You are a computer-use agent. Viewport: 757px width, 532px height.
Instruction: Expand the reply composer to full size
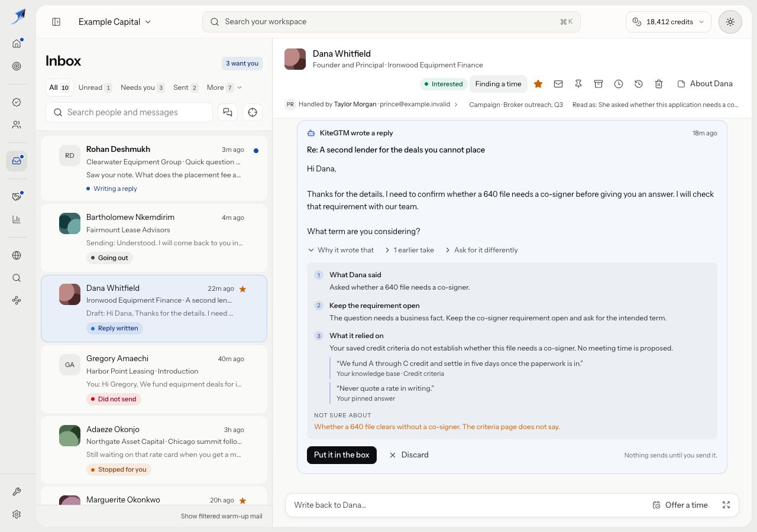click(726, 505)
